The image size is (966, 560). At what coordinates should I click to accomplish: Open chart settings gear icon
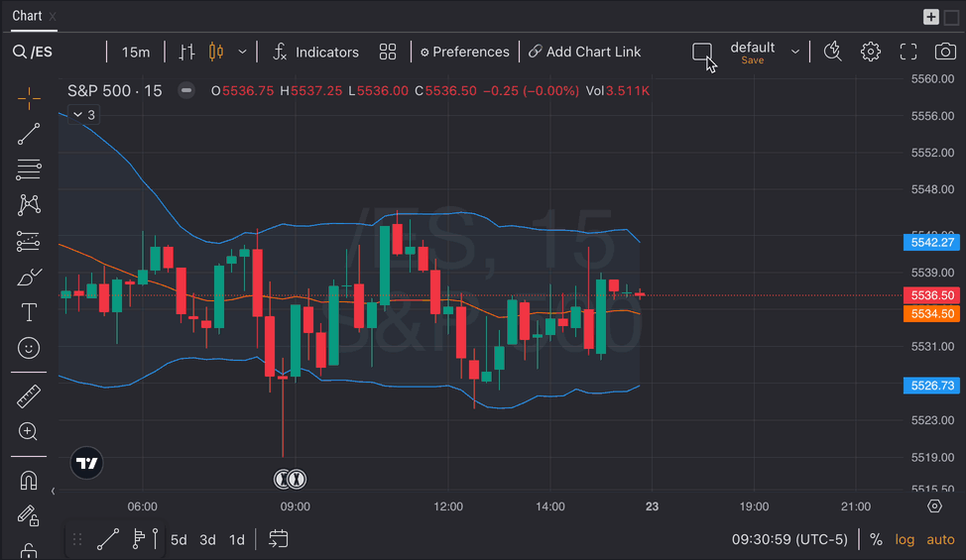(870, 52)
